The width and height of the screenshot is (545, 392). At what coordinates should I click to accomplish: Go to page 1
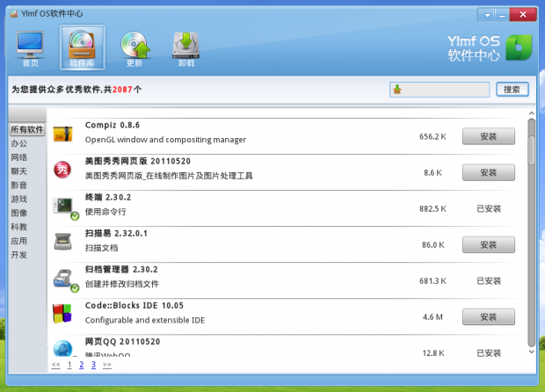pyautogui.click(x=69, y=365)
